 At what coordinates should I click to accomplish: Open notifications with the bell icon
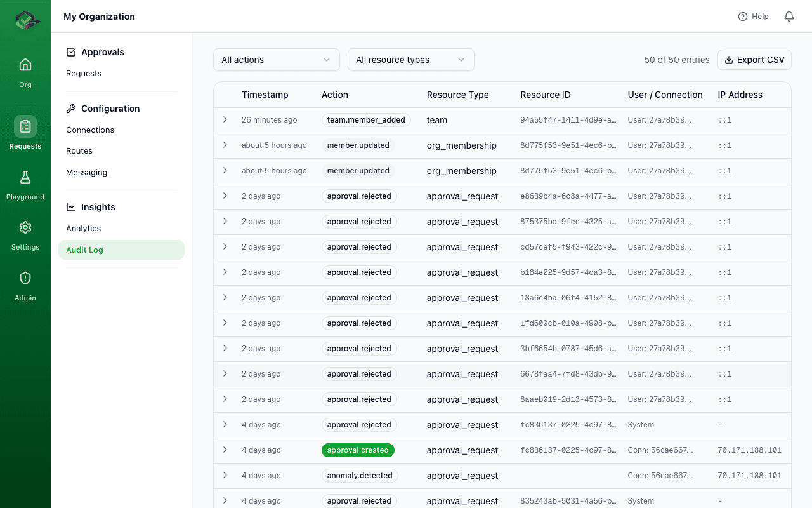click(x=789, y=17)
